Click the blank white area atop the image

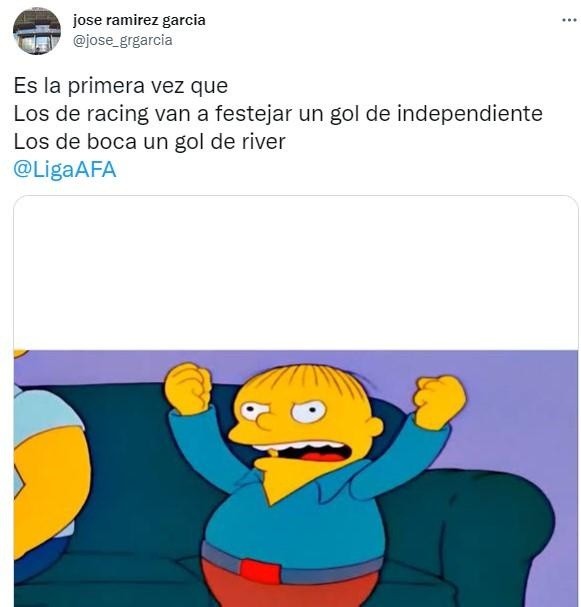(296, 273)
